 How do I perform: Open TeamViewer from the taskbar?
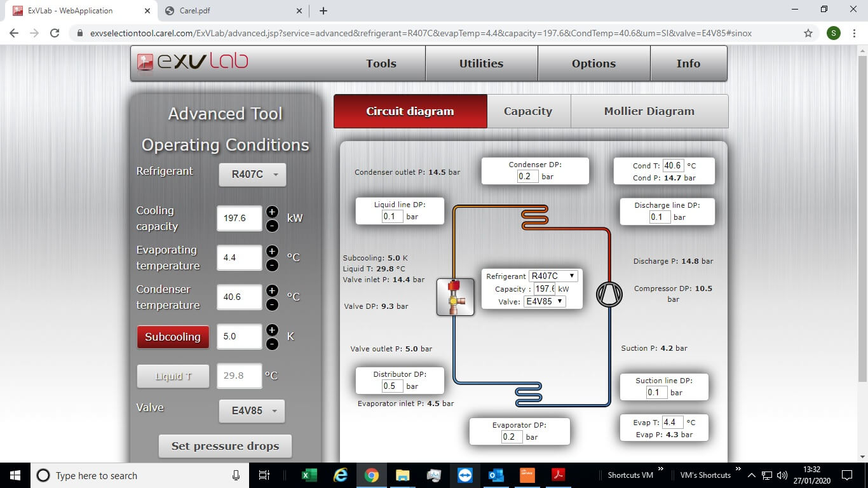[465, 475]
